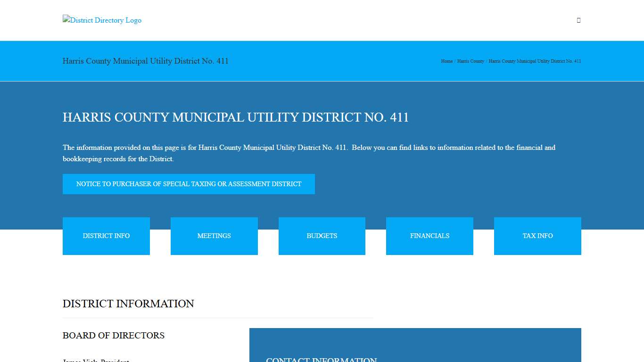Toggle the TAX INFO section visibility

pos(537,236)
